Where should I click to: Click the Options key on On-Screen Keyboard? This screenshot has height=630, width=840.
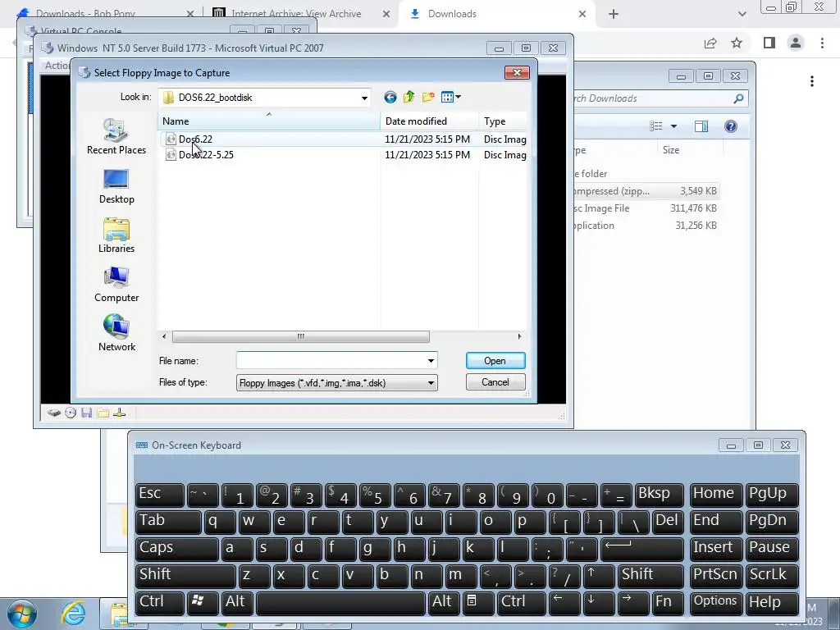[x=715, y=602]
